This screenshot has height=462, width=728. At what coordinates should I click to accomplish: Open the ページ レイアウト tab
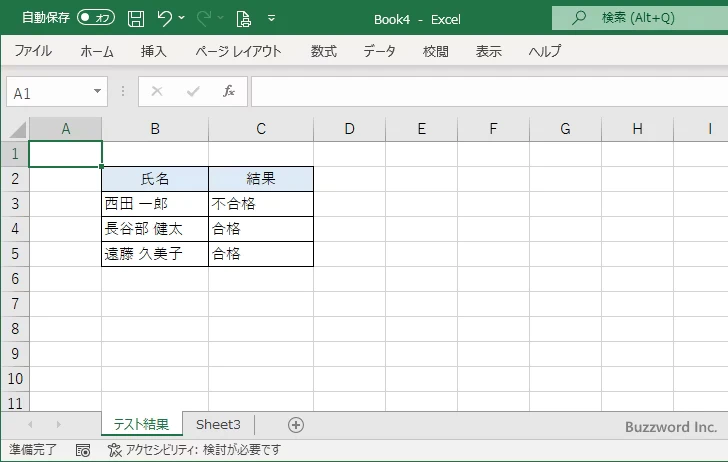pyautogui.click(x=238, y=51)
